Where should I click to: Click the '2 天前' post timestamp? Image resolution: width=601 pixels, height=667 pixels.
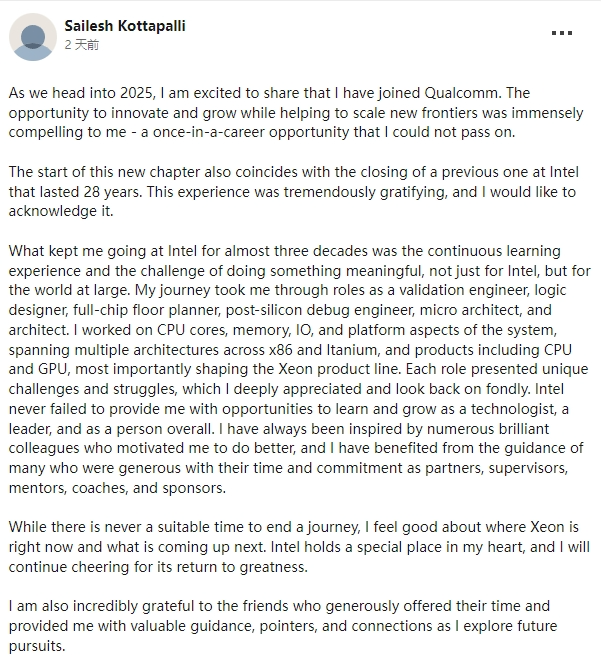82,45
